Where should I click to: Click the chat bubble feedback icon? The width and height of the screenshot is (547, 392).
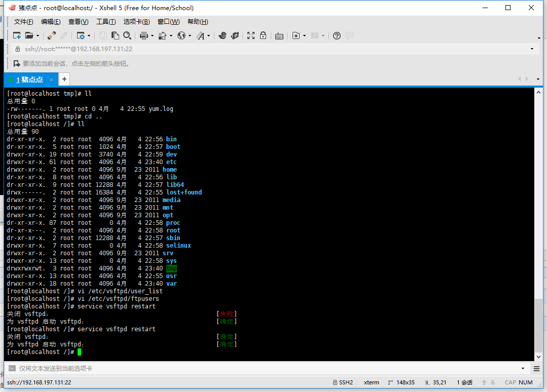click(349, 35)
